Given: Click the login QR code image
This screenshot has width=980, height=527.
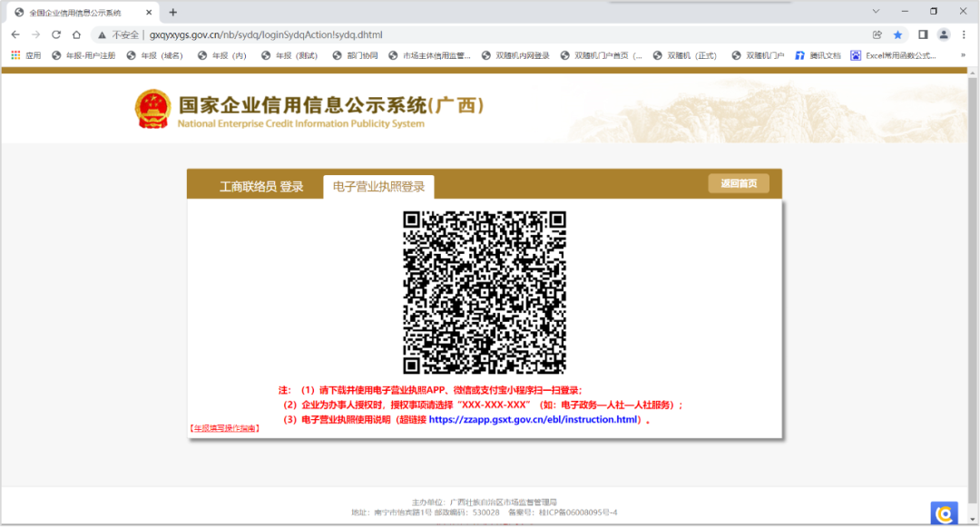Looking at the screenshot, I should pyautogui.click(x=485, y=293).
